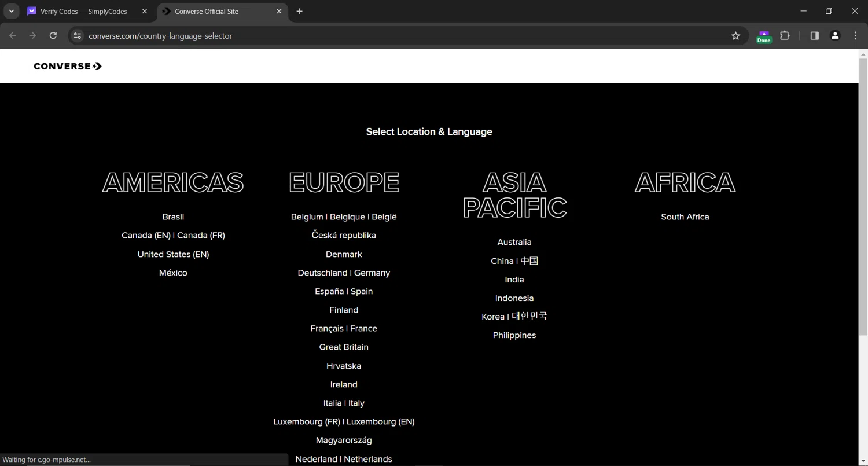Open the Chrome profile avatar
Viewport: 868px width, 466px height.
[x=834, y=36]
